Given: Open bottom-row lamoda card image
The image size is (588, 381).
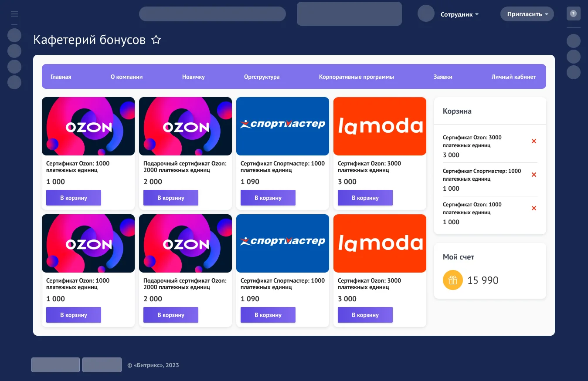Looking at the screenshot, I should (x=380, y=243).
